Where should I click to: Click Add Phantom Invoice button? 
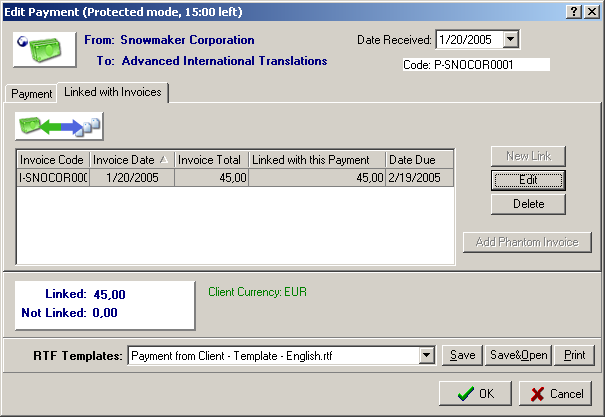tap(527, 242)
